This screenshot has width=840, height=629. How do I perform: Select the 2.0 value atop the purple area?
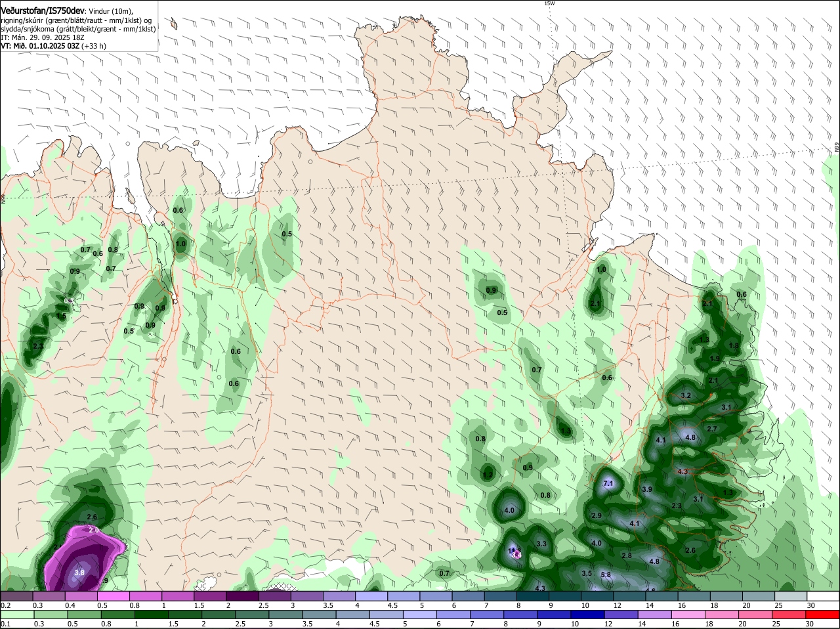pos(93,530)
